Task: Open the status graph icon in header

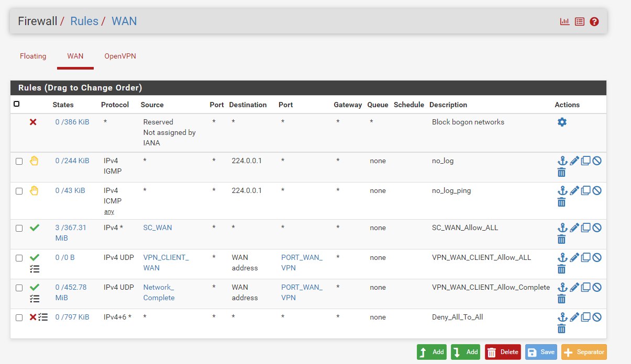Action: (564, 21)
